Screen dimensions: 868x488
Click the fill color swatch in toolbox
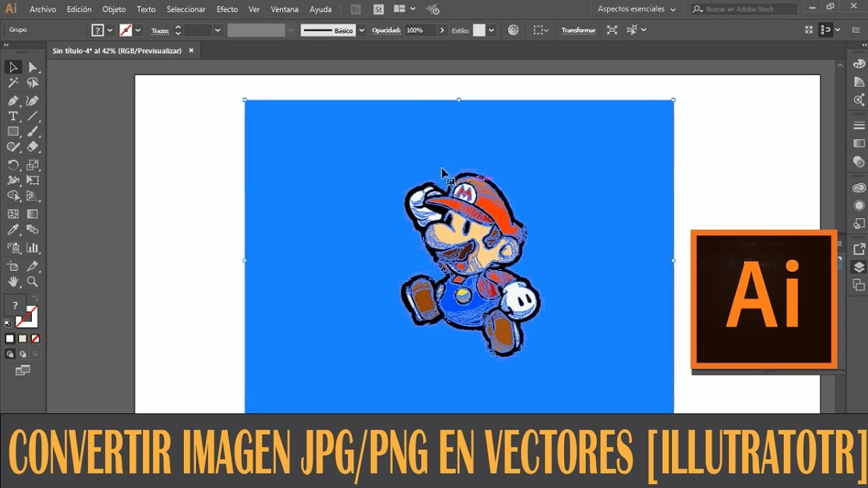click(16, 306)
